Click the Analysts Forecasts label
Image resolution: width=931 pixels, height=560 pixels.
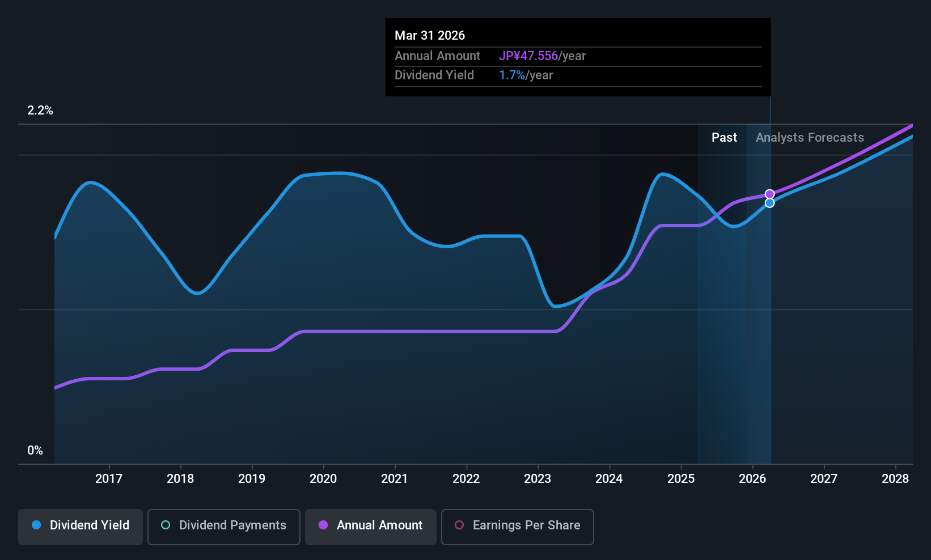pyautogui.click(x=810, y=138)
